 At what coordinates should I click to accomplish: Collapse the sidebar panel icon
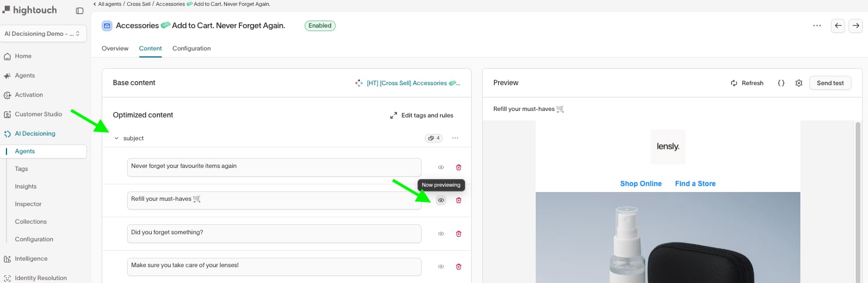pos(80,11)
